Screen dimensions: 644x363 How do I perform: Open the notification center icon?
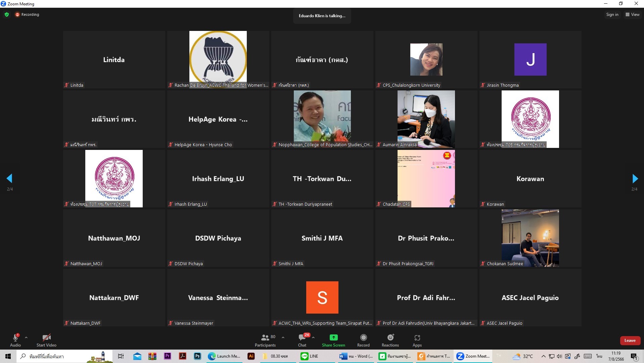(634, 356)
